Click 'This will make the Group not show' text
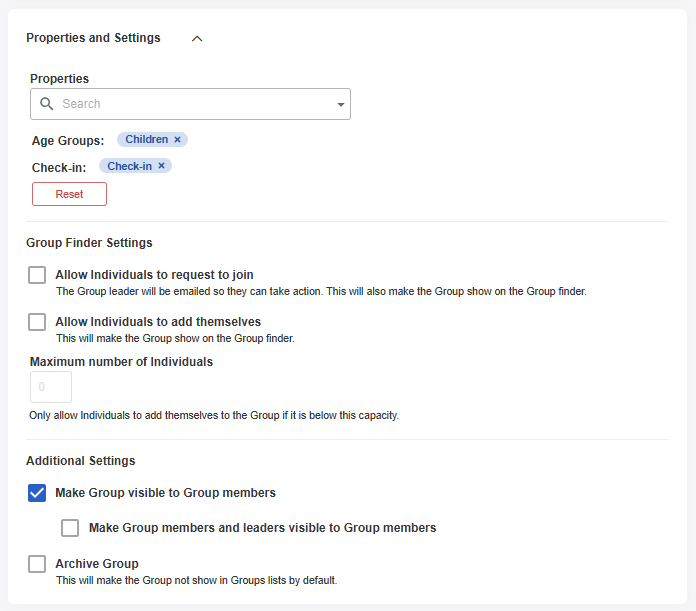This screenshot has width=696, height=611. click(197, 580)
